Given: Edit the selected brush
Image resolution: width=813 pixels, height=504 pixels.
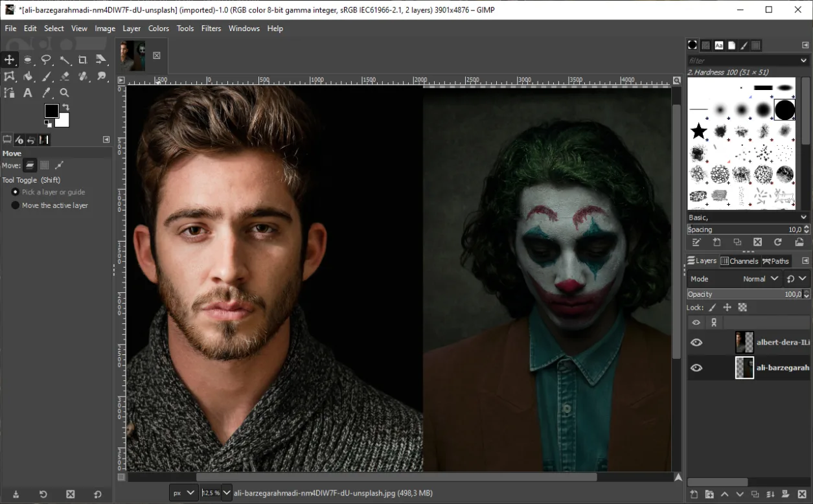Looking at the screenshot, I should click(696, 242).
